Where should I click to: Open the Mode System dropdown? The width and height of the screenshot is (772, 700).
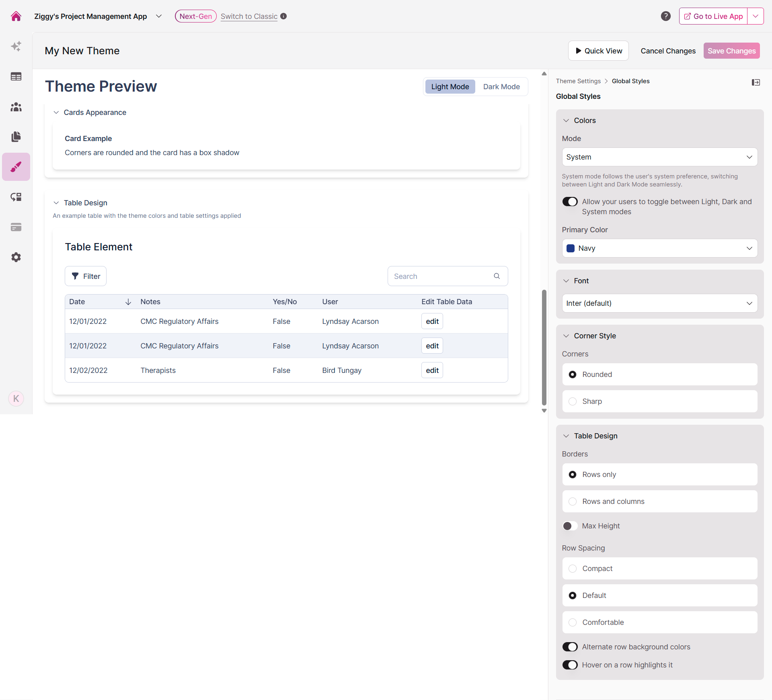coord(659,157)
